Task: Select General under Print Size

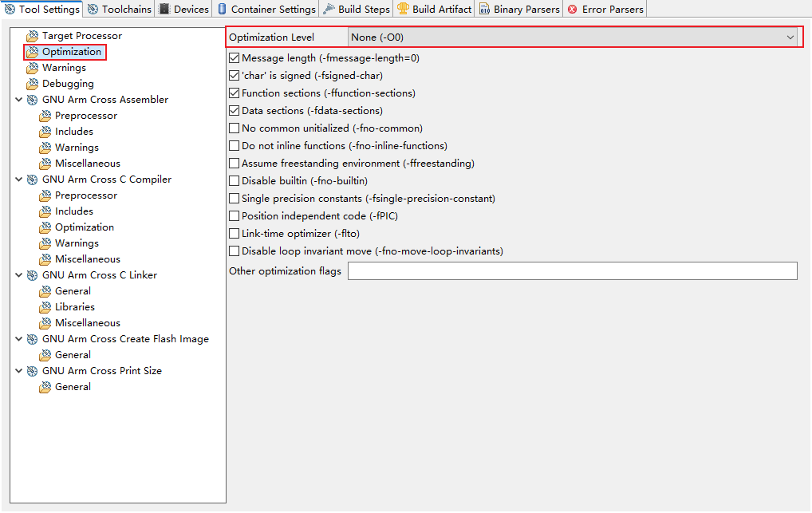Action: click(x=73, y=387)
